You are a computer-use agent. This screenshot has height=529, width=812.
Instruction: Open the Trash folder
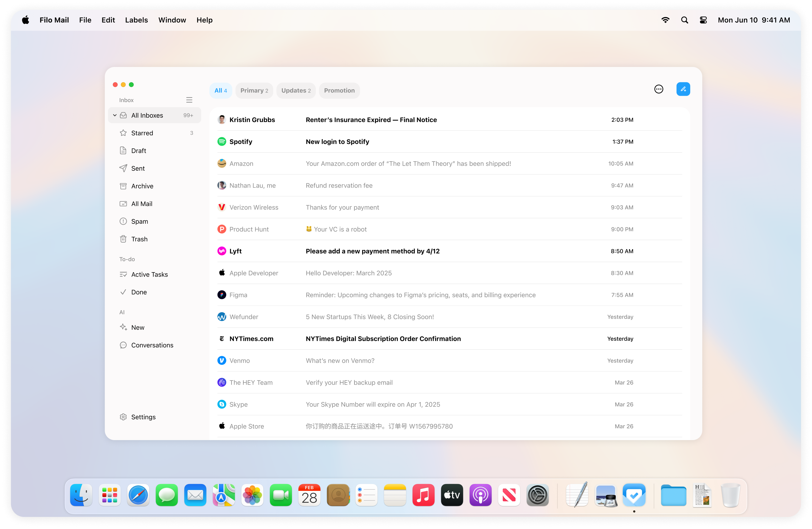pyautogui.click(x=139, y=239)
